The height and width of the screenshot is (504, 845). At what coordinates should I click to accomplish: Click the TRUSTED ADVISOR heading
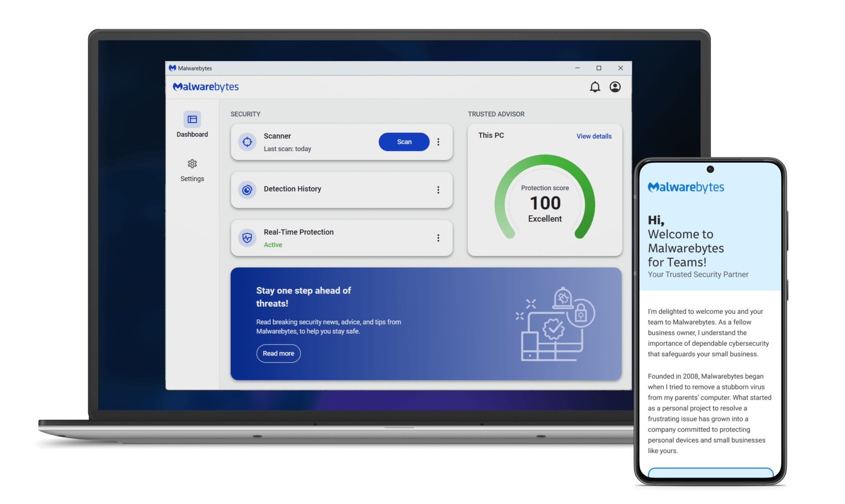(x=496, y=114)
